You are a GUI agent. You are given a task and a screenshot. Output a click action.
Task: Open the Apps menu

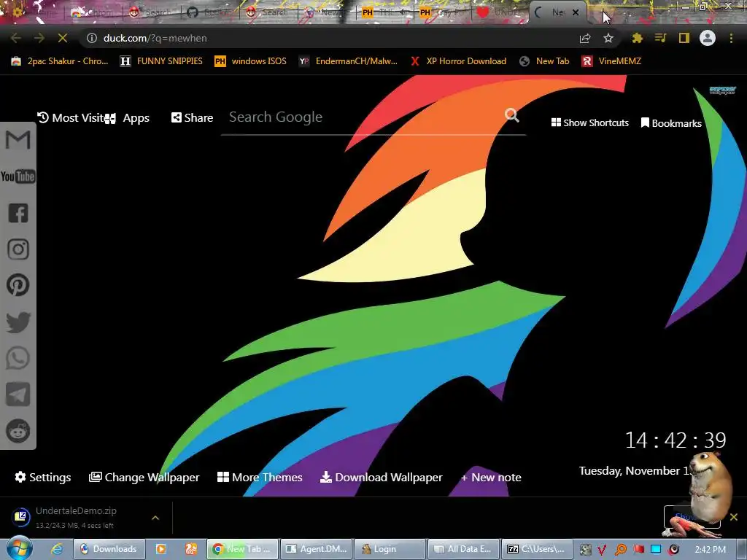click(127, 118)
